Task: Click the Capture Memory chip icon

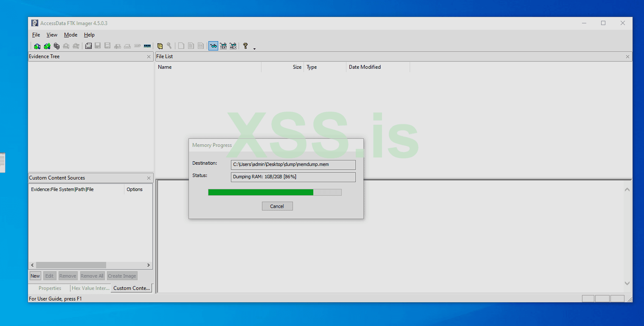Action: tap(147, 46)
